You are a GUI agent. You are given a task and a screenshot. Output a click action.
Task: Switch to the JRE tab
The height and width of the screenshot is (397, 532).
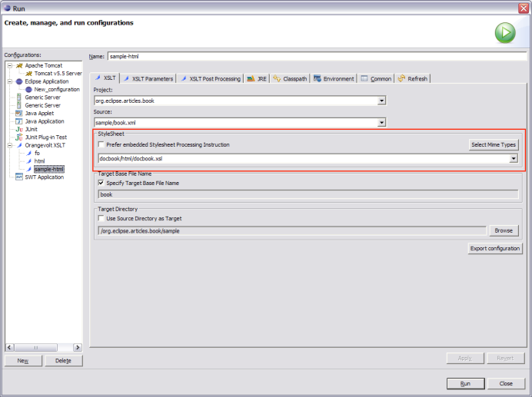tap(258, 78)
